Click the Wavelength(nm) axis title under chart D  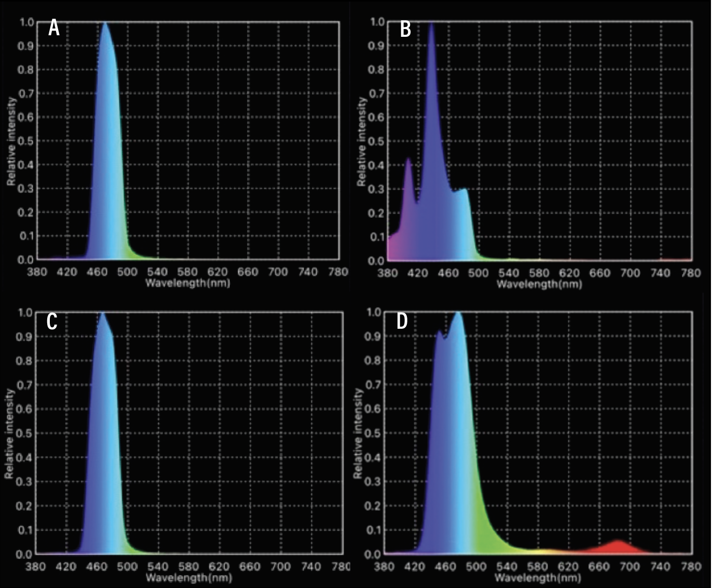coord(538,577)
